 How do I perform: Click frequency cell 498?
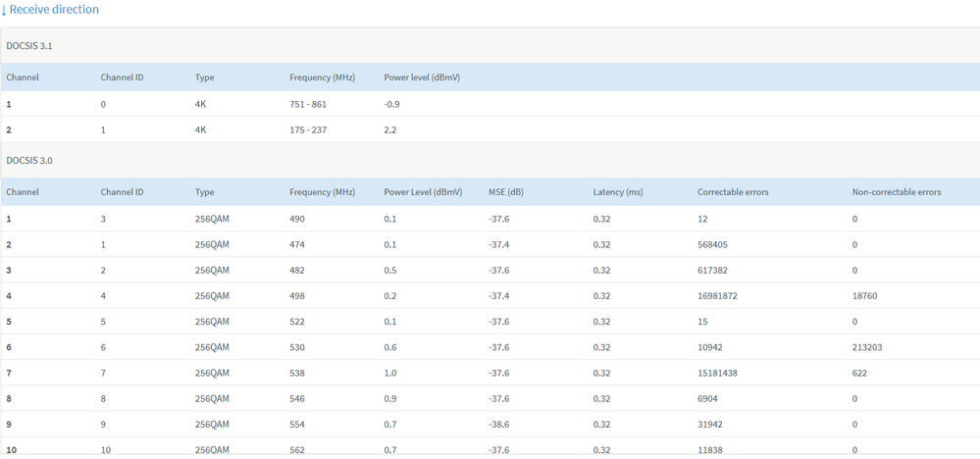coord(297,296)
